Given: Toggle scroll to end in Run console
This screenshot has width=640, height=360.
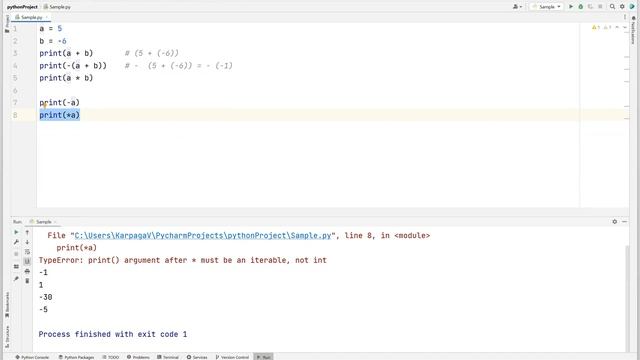Looking at the screenshot, I should tap(27, 262).
